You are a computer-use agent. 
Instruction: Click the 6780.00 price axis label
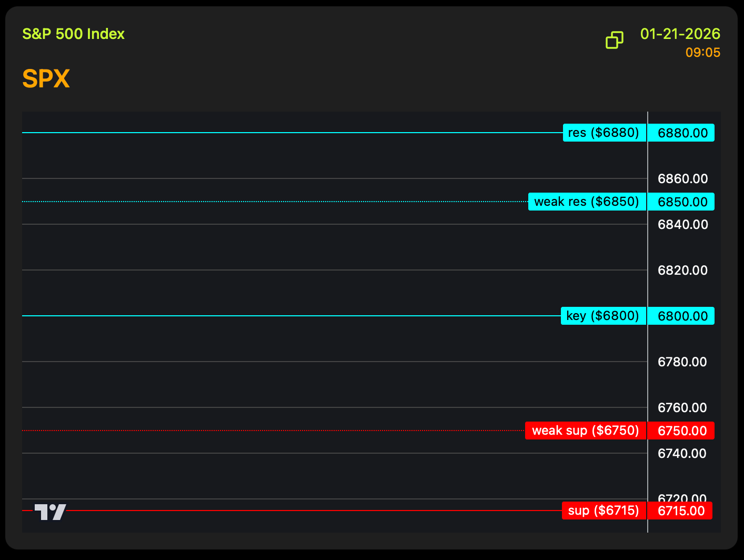click(x=682, y=362)
